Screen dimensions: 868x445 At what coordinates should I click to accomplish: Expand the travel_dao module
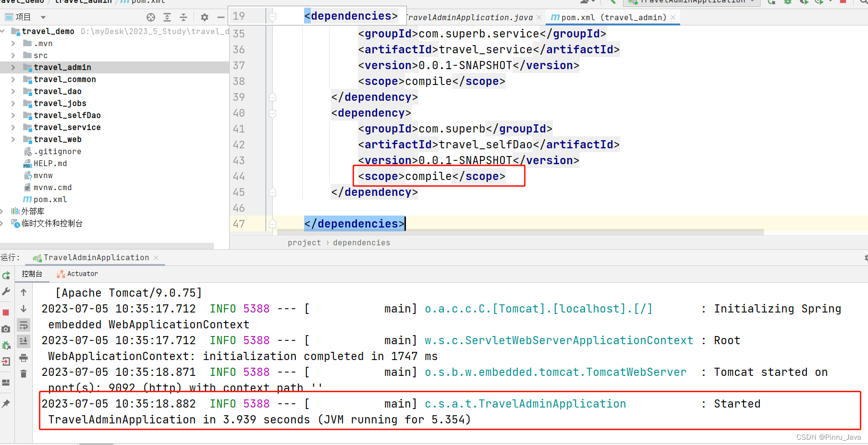[13, 91]
